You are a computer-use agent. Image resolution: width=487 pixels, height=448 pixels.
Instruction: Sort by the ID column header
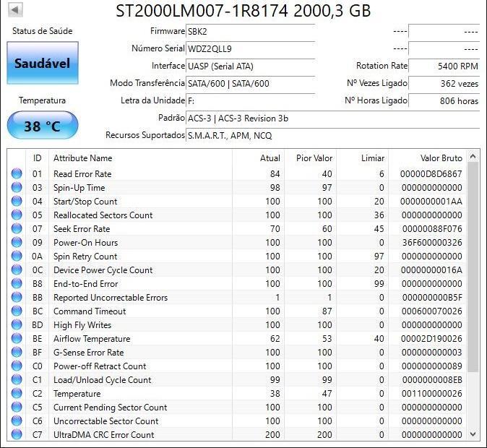tap(37, 158)
